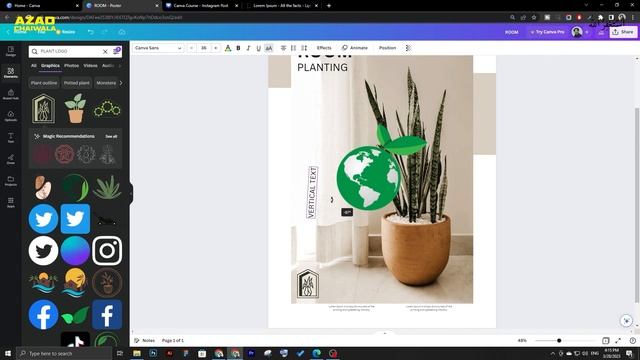Click Try Canva Pro button
Image resolution: width=640 pixels, height=360 pixels.
(x=547, y=32)
